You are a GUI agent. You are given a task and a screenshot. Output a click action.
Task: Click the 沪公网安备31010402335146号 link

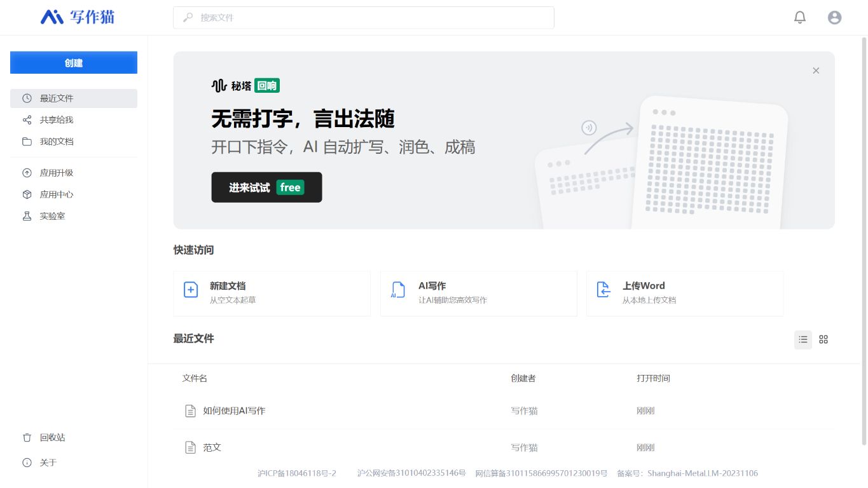click(x=411, y=473)
